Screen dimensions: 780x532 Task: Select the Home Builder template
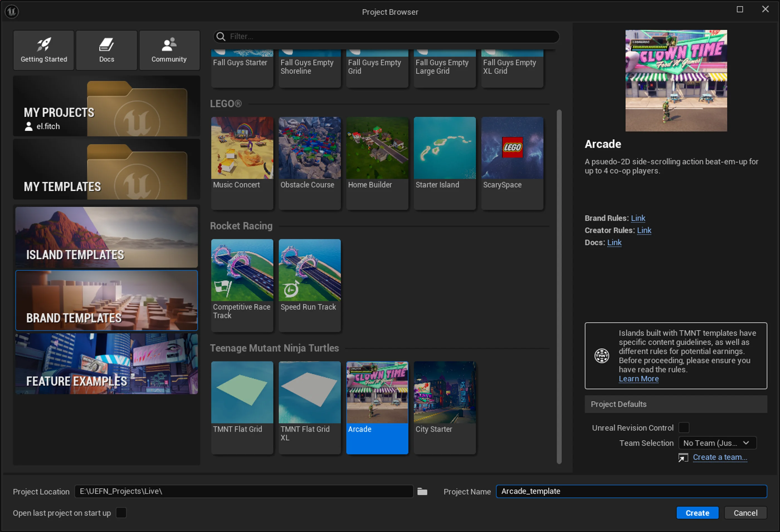377,163
